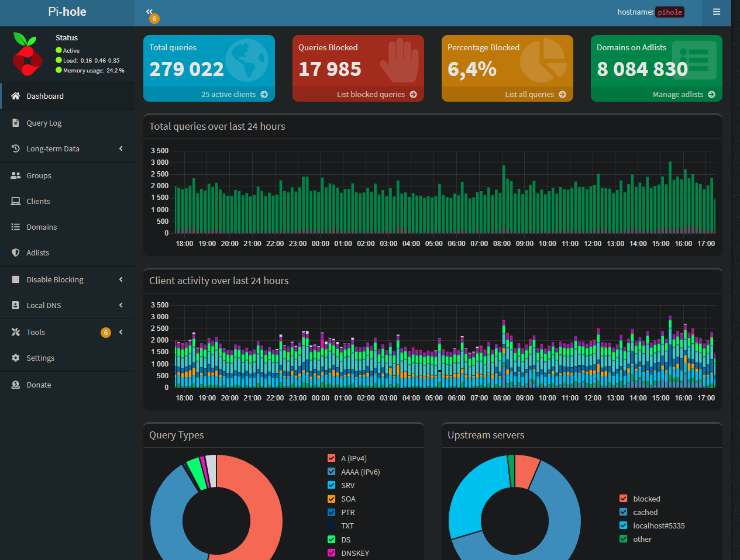Click the Domains list icon
The image size is (740, 560).
coord(16,227)
